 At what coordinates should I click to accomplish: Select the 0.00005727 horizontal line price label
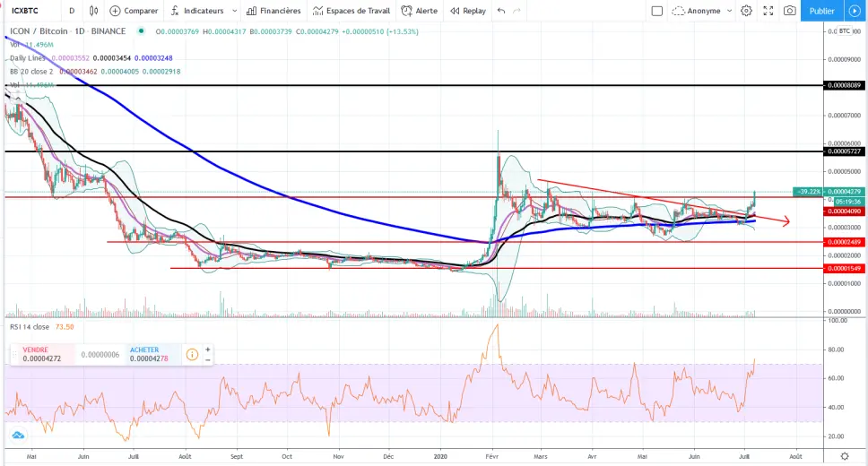[844, 151]
